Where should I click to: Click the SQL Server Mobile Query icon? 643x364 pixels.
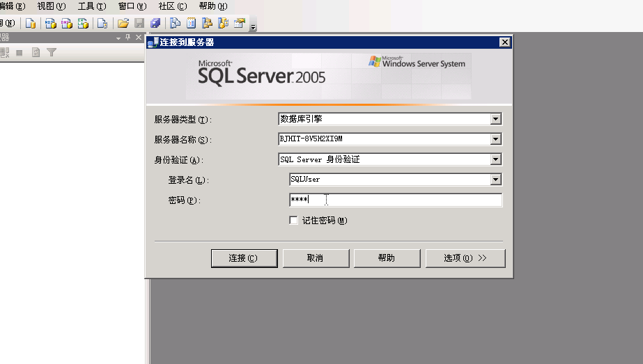(102, 24)
